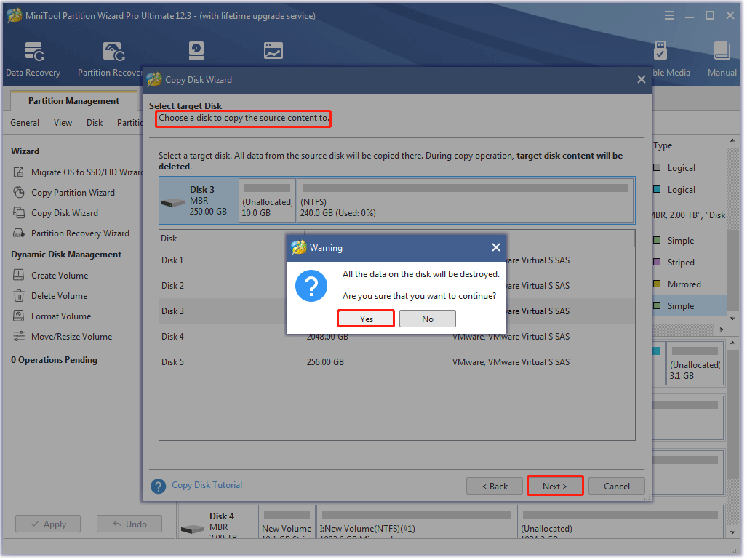Select Disk 3 row in target disk list
Image resolution: width=747 pixels, height=560 pixels.
coord(399,312)
